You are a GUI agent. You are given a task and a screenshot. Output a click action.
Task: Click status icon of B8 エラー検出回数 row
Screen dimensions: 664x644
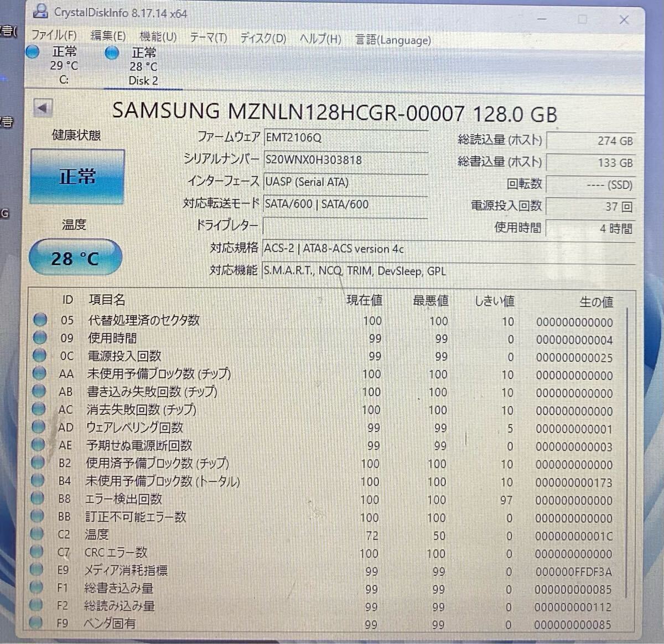(38, 498)
